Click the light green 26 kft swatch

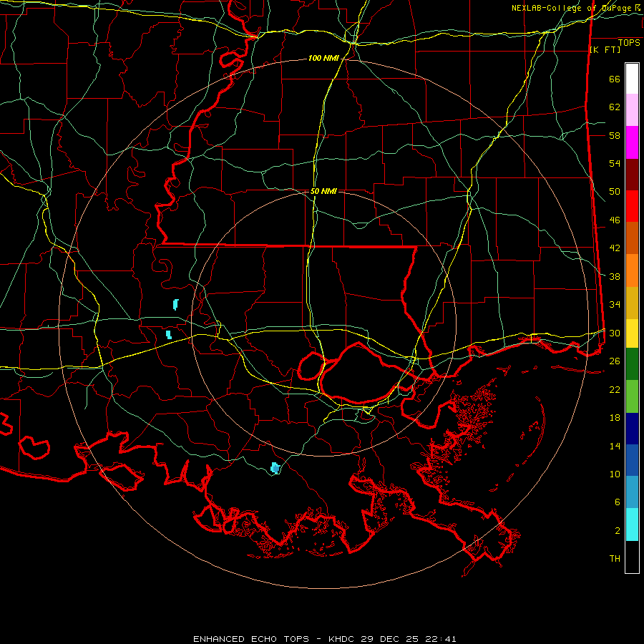632,396
